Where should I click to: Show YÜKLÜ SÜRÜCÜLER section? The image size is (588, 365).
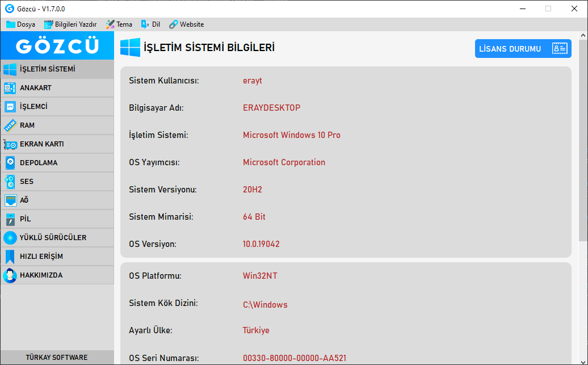(57, 238)
